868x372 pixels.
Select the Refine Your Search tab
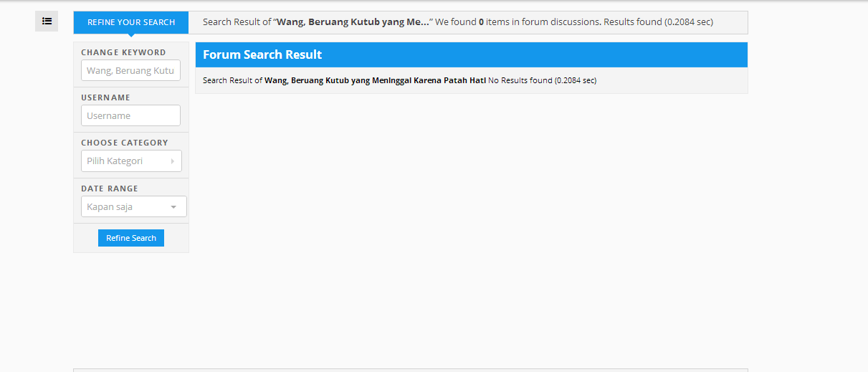(x=131, y=22)
